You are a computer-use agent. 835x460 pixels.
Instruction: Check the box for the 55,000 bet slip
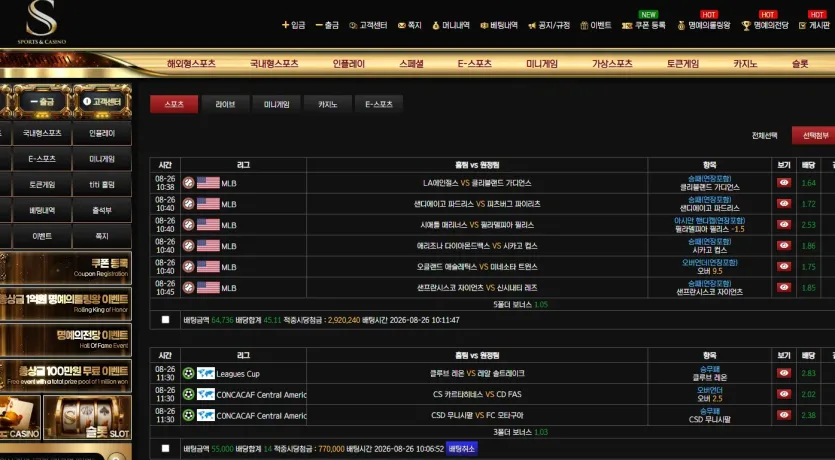pos(166,448)
